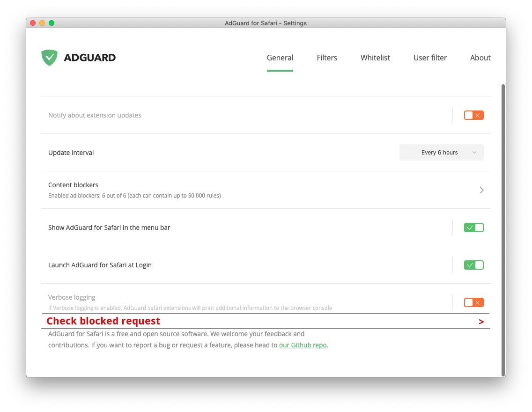The image size is (532, 412).
Task: Click the ADGUARD brand name text
Action: tap(89, 58)
